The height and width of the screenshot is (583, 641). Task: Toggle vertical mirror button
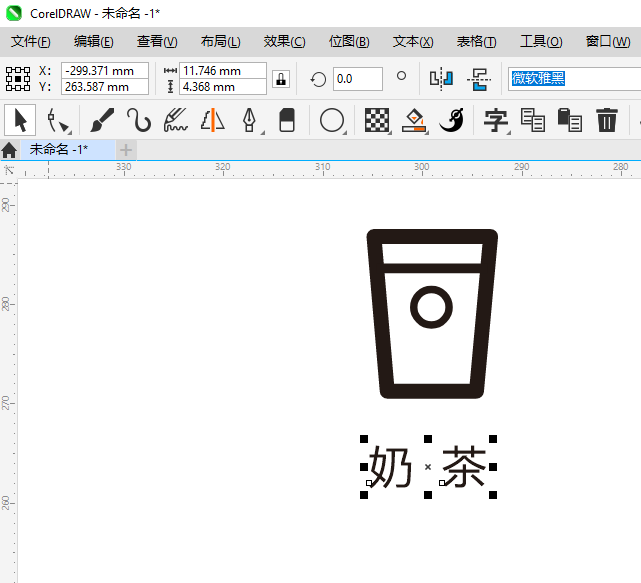480,79
